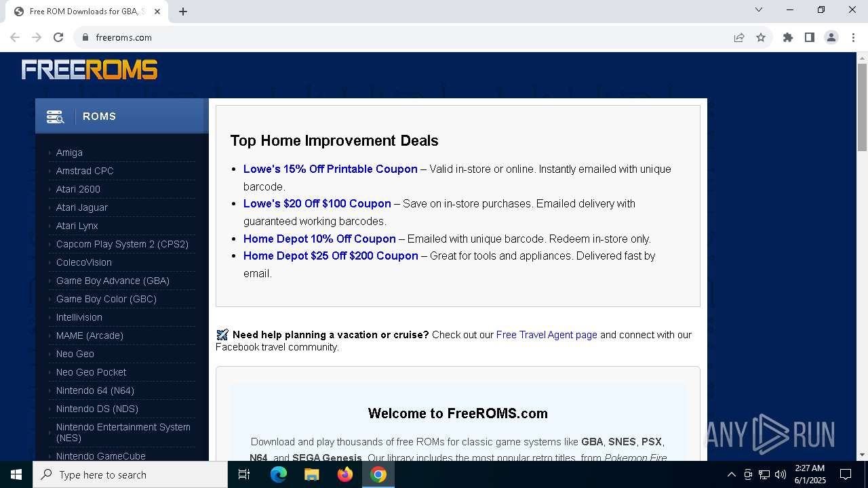This screenshot has height=488, width=868.
Task: Show hidden system tray icons
Action: pos(731,474)
